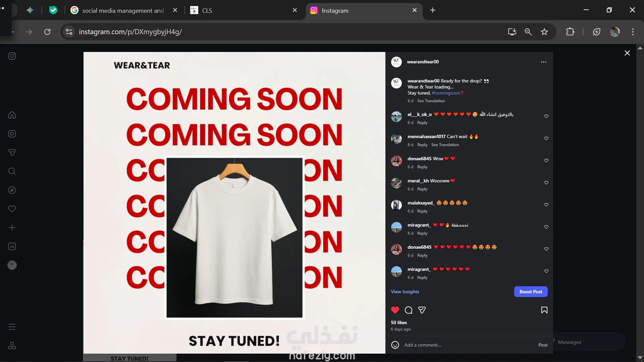Open View Insights link

tap(405, 292)
